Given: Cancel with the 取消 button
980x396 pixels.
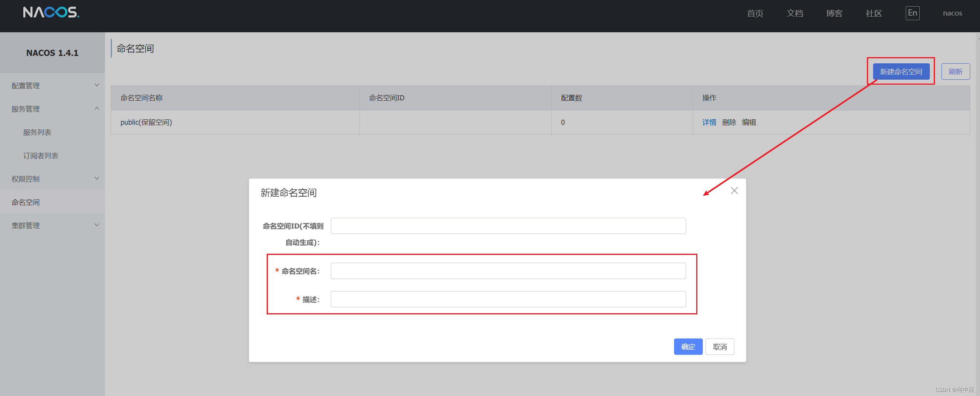Looking at the screenshot, I should pos(720,347).
